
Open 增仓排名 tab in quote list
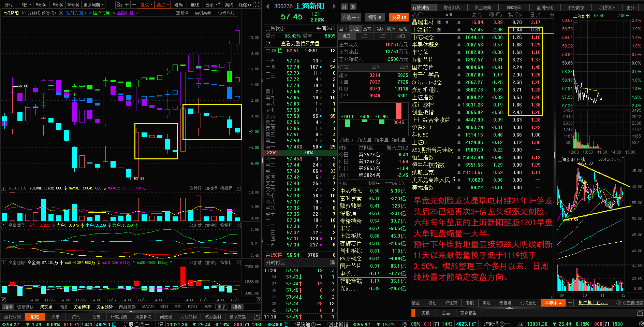(452, 8)
